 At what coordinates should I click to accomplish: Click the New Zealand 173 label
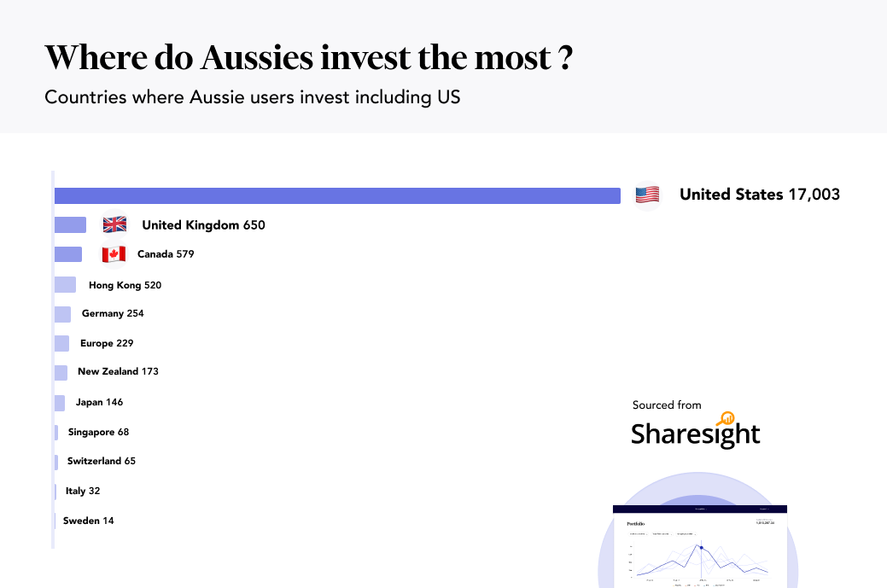[x=118, y=372]
